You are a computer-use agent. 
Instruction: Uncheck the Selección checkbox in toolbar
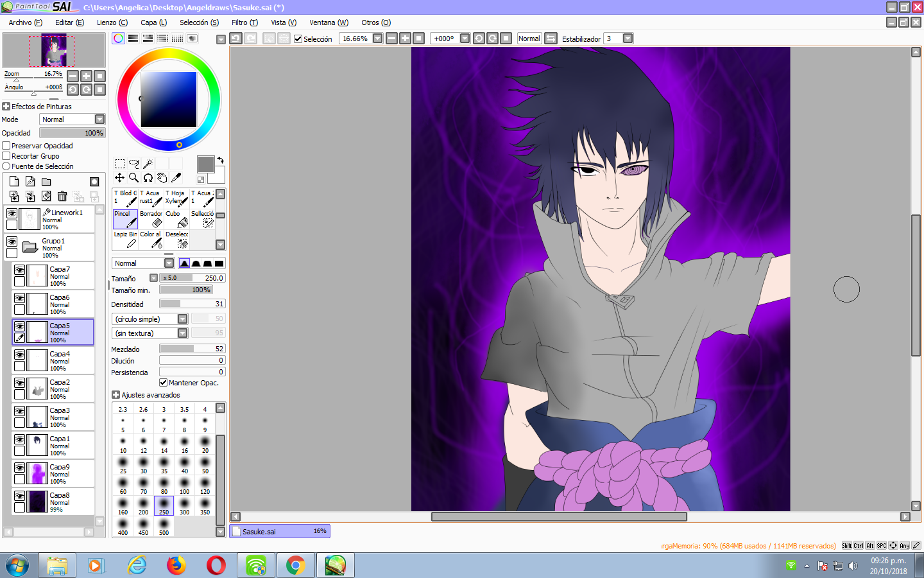298,39
